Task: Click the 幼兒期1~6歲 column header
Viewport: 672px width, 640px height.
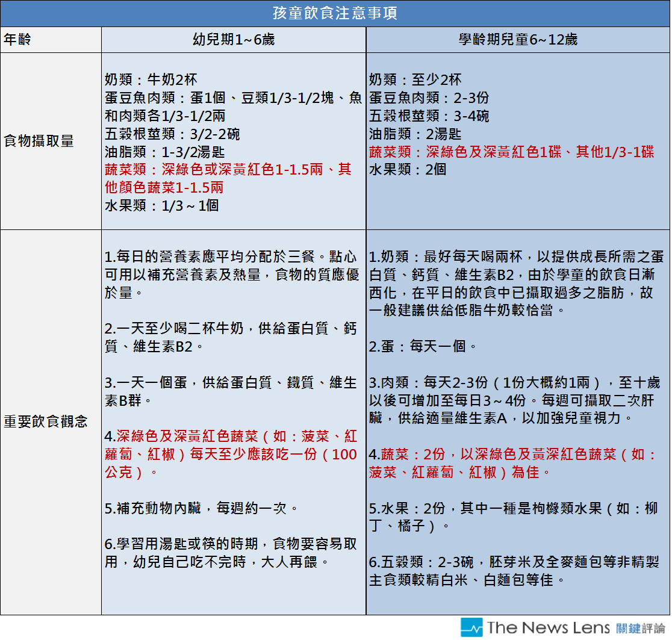Action: (233, 40)
